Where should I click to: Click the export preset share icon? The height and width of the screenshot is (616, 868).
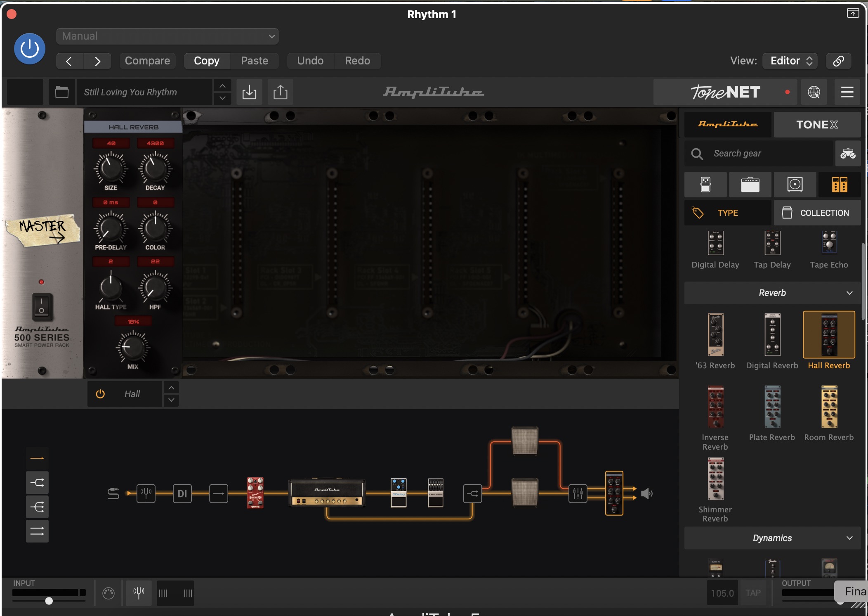(x=281, y=92)
